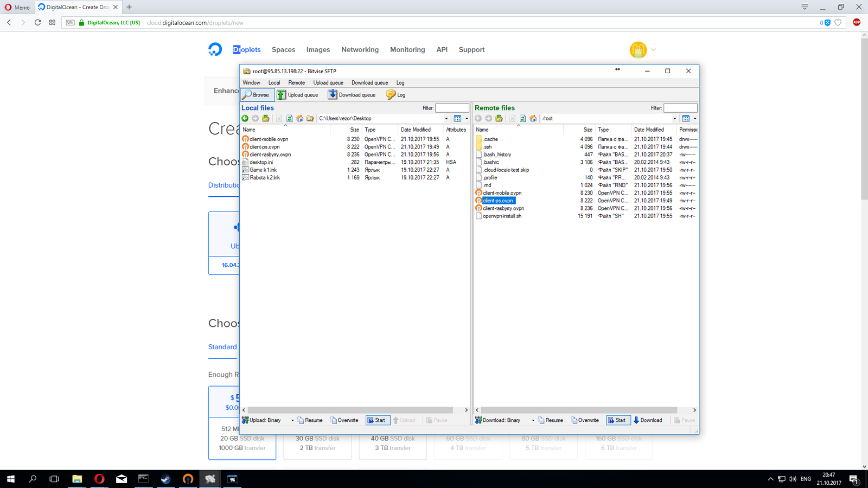Open Networking in DigitalOcean nav

360,49
